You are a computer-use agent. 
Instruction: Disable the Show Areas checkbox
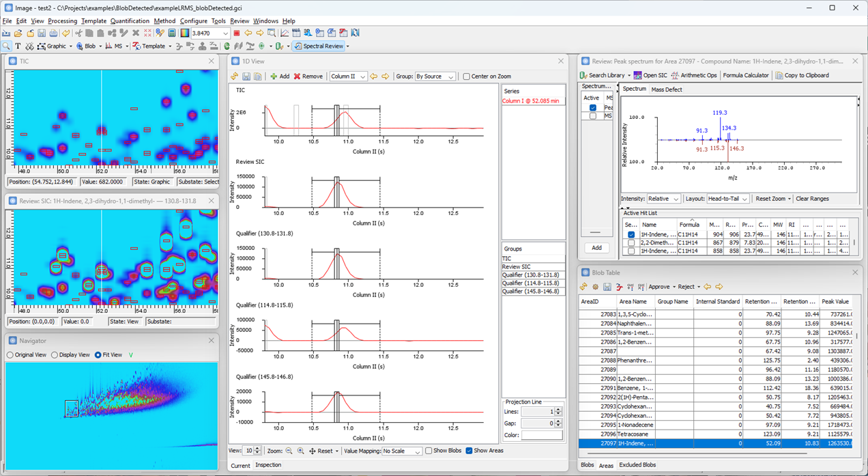click(x=468, y=450)
